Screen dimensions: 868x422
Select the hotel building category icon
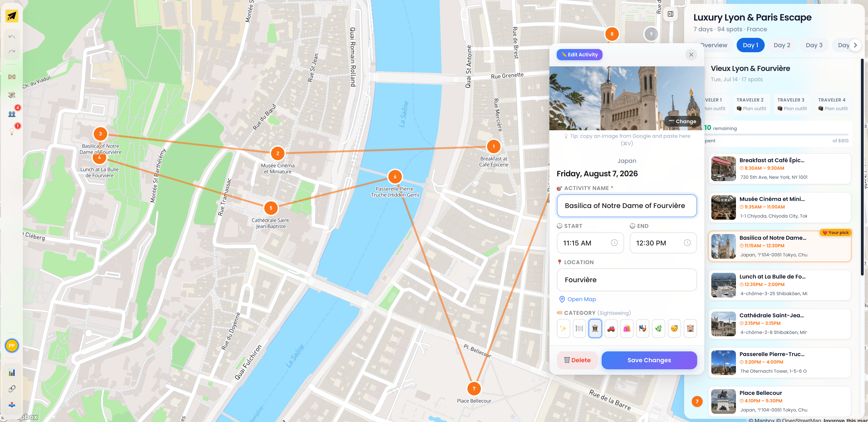click(690, 328)
